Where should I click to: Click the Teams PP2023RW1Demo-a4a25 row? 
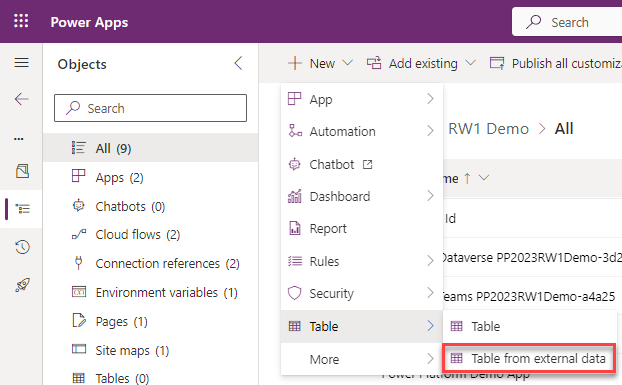[x=531, y=296]
